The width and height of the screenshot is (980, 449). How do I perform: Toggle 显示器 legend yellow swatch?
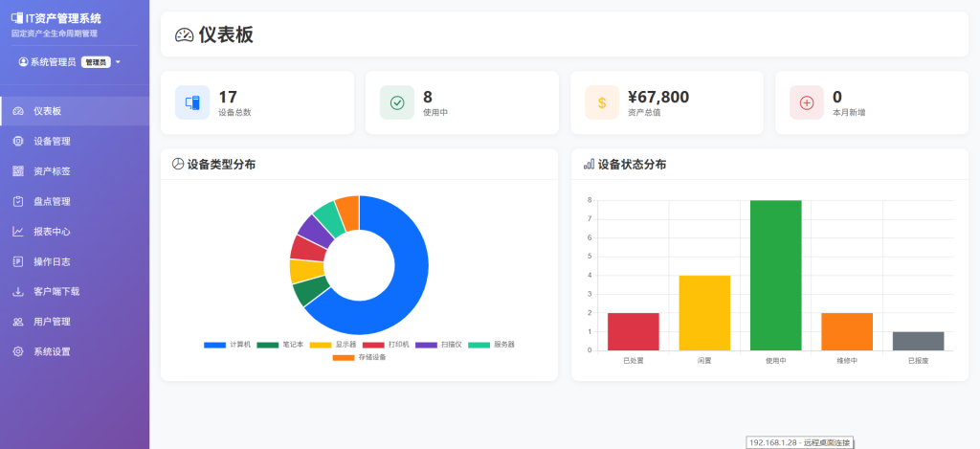tap(321, 345)
